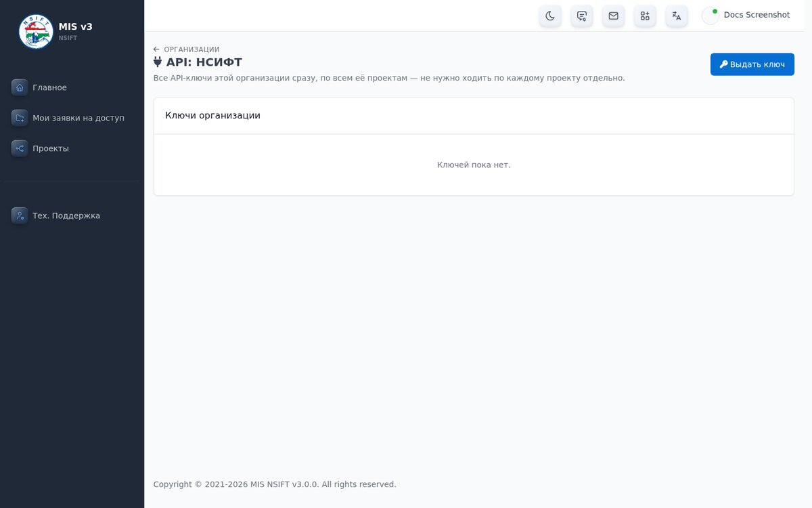The width and height of the screenshot is (812, 508).
Task: Click the Выдать ключ button
Action: [752, 64]
